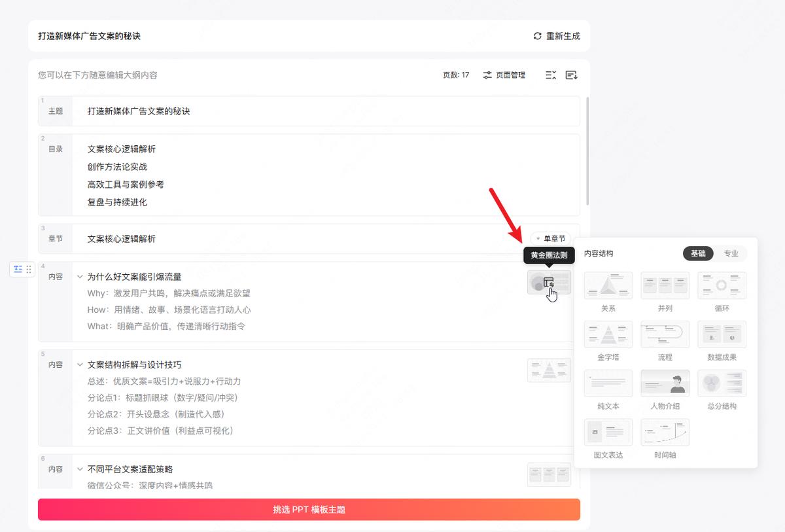Click layout thumbnail of 为什么好文案能引爆流量
Screen dimensions: 785x532
(549, 282)
